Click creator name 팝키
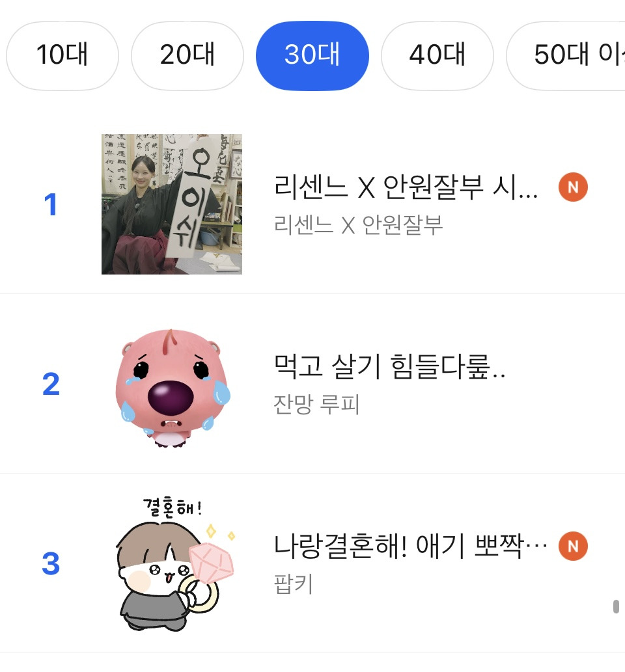This screenshot has width=625, height=672. tap(294, 584)
